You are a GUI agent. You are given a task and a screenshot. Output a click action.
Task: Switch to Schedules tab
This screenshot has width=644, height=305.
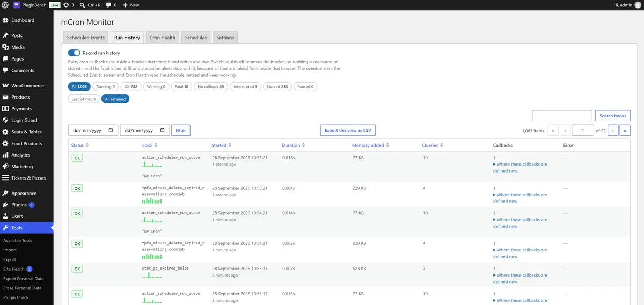coord(196,38)
